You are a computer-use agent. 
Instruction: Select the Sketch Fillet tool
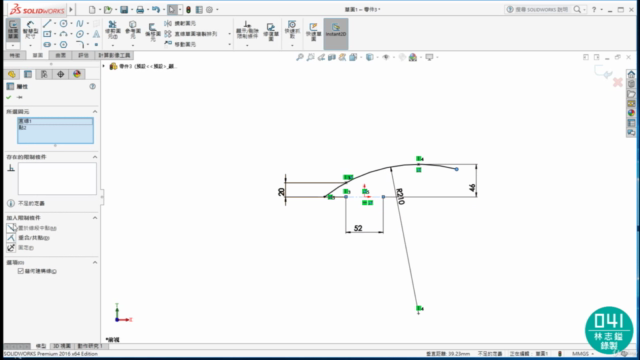point(80,44)
